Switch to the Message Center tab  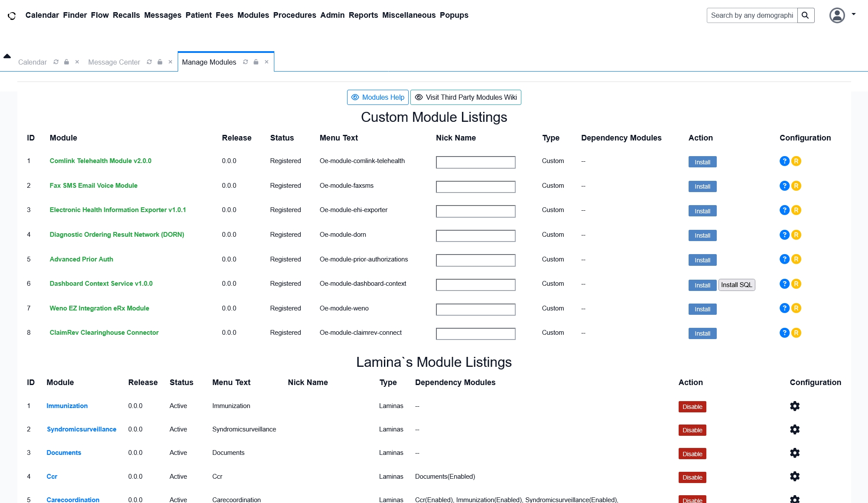click(x=114, y=62)
